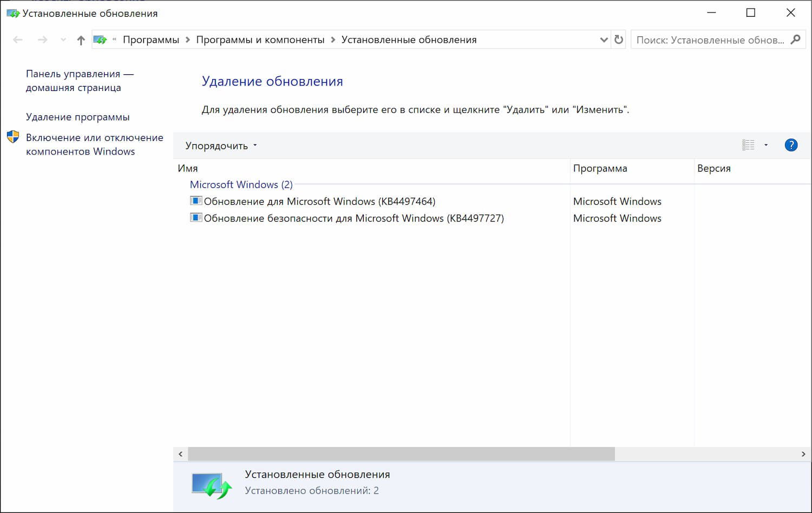Click the icon of security update KB4497727
The width and height of the screenshot is (812, 513).
[195, 218]
